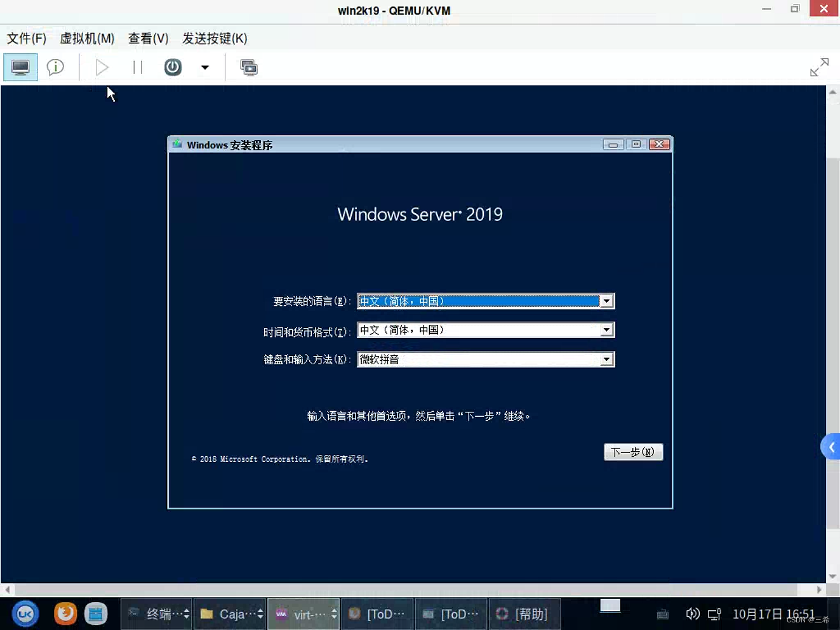Expand the blue side panel arrow tab
Image resolution: width=840 pixels, height=630 pixels.
pyautogui.click(x=830, y=447)
